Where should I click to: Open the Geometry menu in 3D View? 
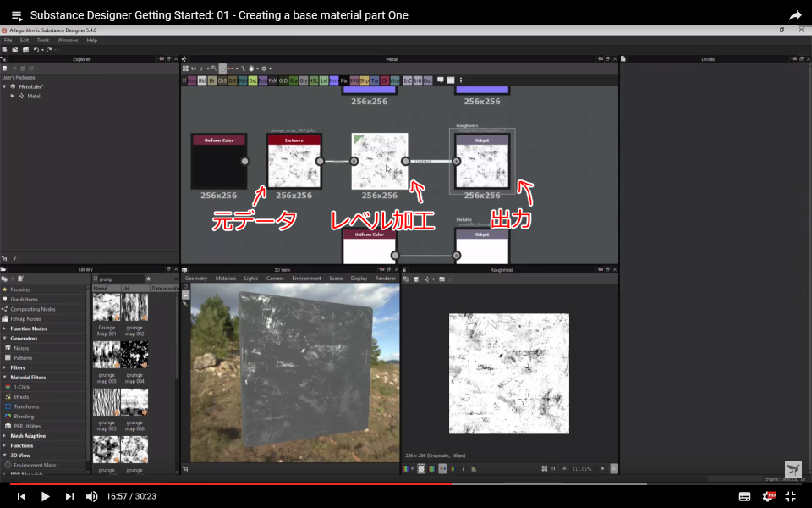tap(196, 279)
